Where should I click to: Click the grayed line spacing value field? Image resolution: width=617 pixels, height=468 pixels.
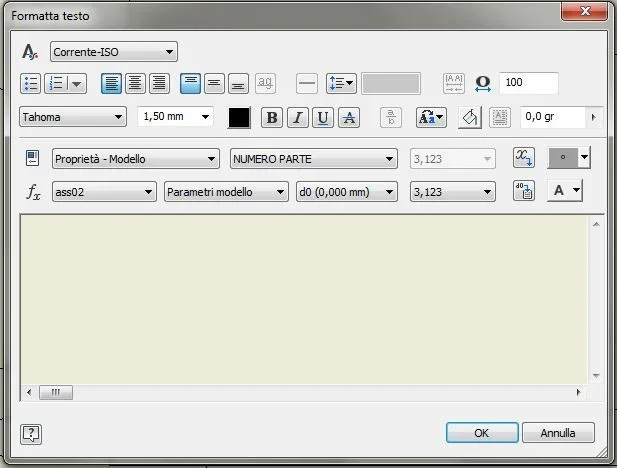pos(391,83)
